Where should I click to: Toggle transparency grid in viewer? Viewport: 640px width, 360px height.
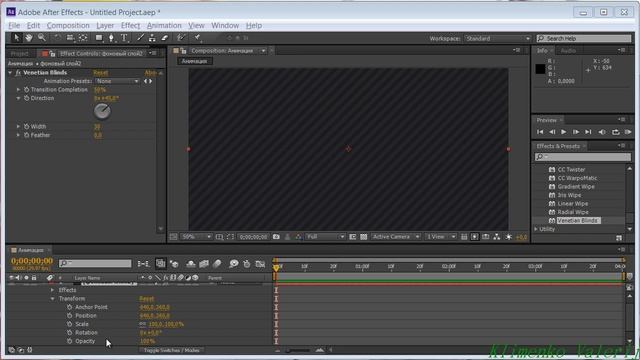(x=364, y=237)
